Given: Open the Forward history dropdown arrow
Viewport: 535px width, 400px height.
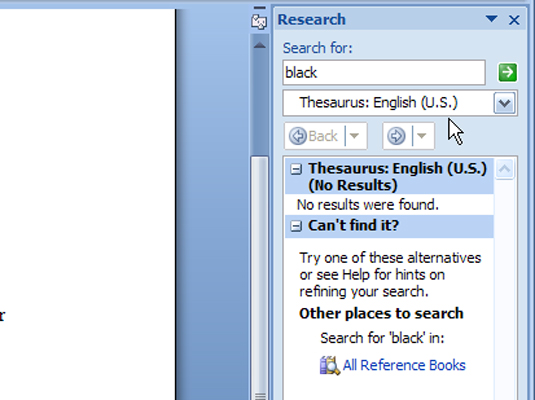Looking at the screenshot, I should tap(422, 136).
